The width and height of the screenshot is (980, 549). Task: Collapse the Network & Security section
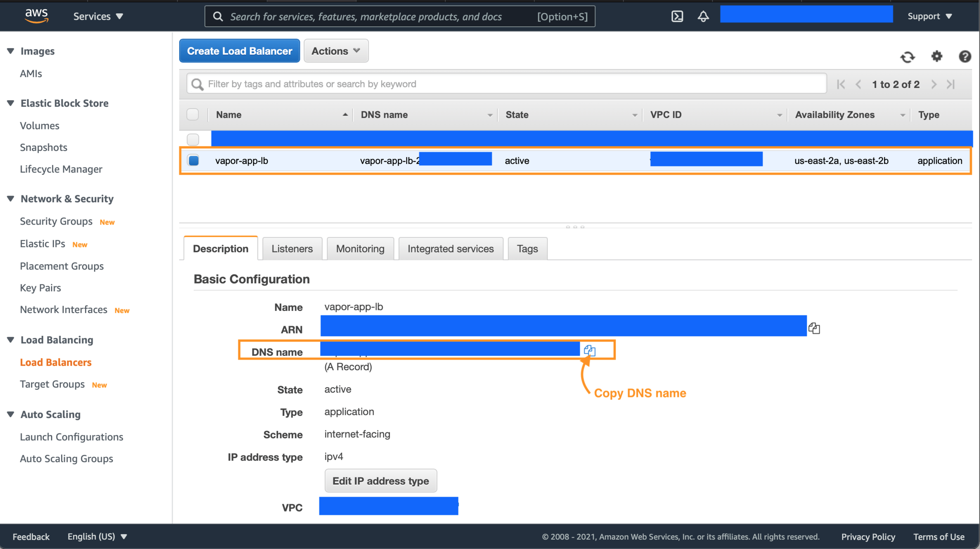tap(11, 199)
